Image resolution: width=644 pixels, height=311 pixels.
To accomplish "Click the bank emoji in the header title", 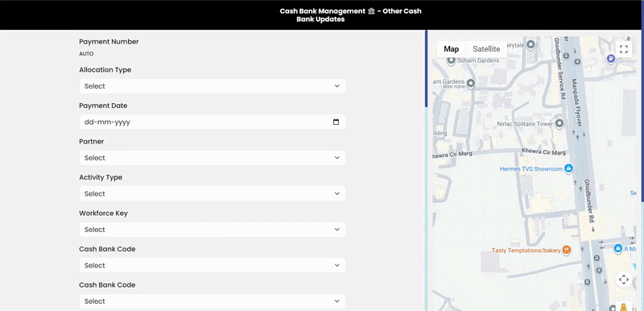I will (x=371, y=11).
